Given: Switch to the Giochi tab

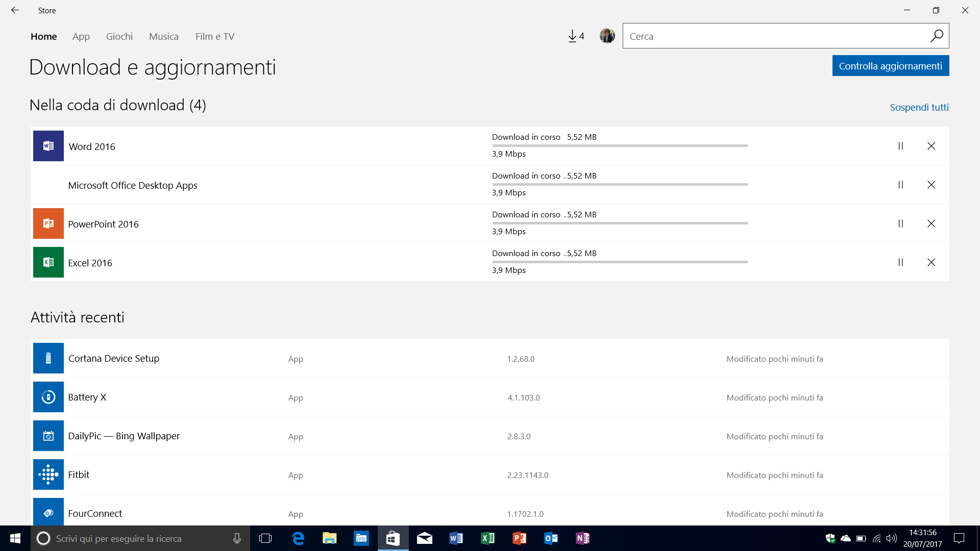Looking at the screenshot, I should coord(119,36).
